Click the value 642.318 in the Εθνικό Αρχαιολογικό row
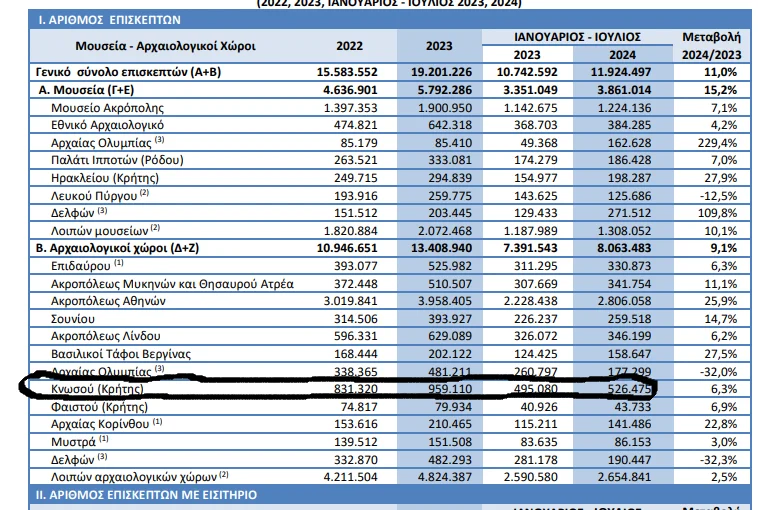 [x=450, y=125]
